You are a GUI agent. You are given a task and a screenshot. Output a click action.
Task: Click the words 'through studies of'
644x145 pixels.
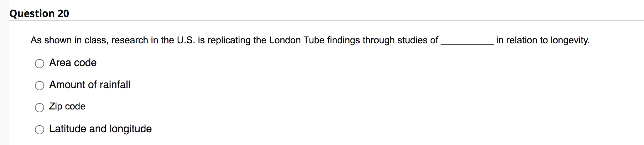coord(400,40)
